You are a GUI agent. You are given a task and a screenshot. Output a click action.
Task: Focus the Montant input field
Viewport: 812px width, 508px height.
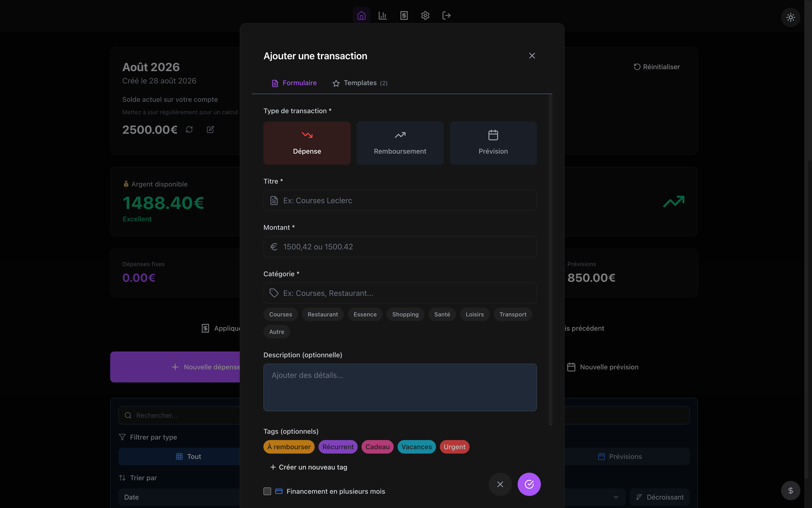400,247
